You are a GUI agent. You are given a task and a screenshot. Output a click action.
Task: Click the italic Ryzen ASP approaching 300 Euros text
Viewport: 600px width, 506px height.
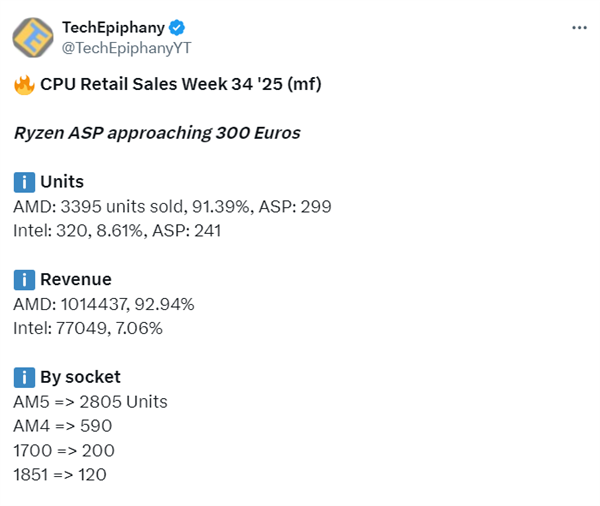pos(157,133)
